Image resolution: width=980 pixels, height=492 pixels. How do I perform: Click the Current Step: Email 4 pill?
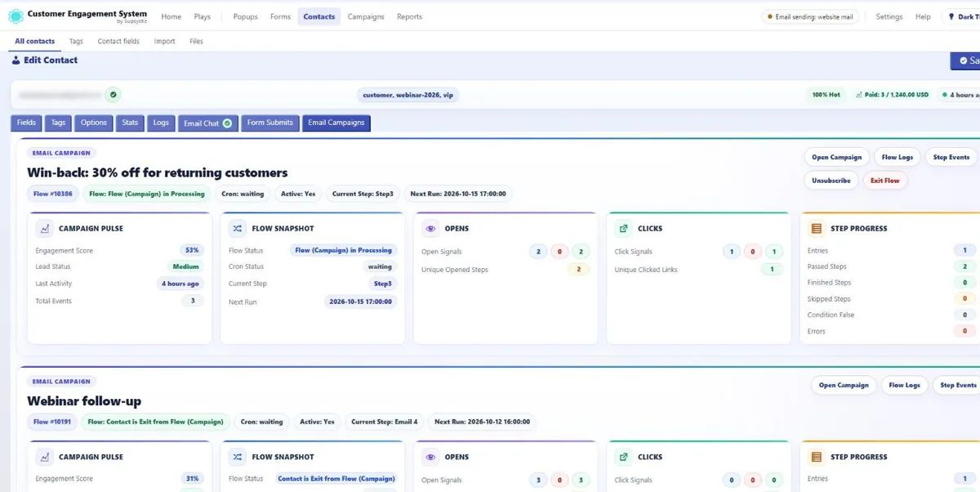point(384,423)
